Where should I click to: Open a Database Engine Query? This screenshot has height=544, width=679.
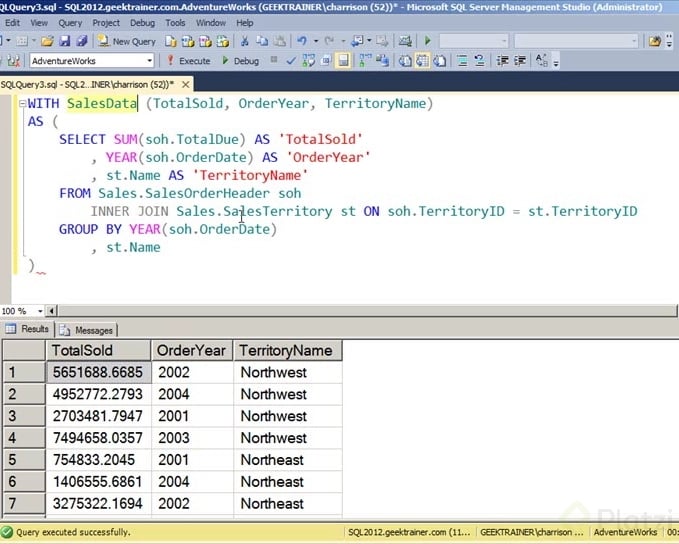click(x=171, y=41)
